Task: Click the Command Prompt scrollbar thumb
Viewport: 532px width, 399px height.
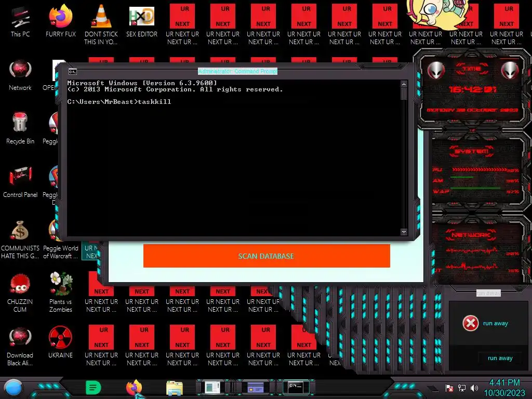Action: coord(404,94)
